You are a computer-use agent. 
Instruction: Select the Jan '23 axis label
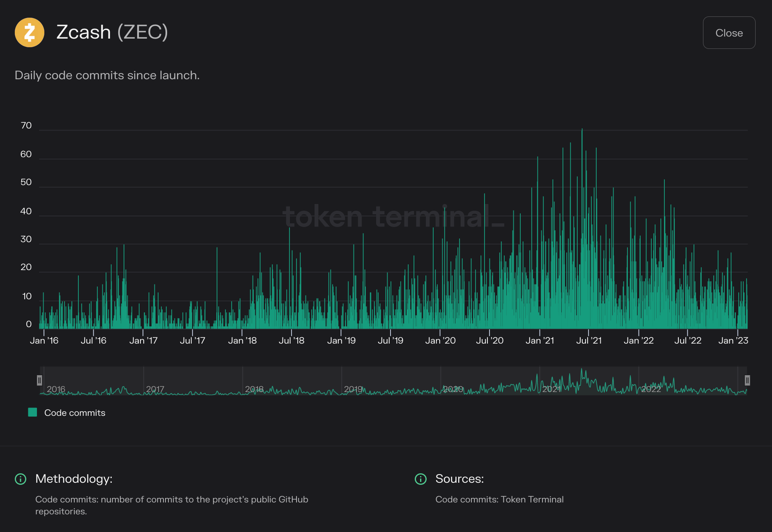pos(733,340)
